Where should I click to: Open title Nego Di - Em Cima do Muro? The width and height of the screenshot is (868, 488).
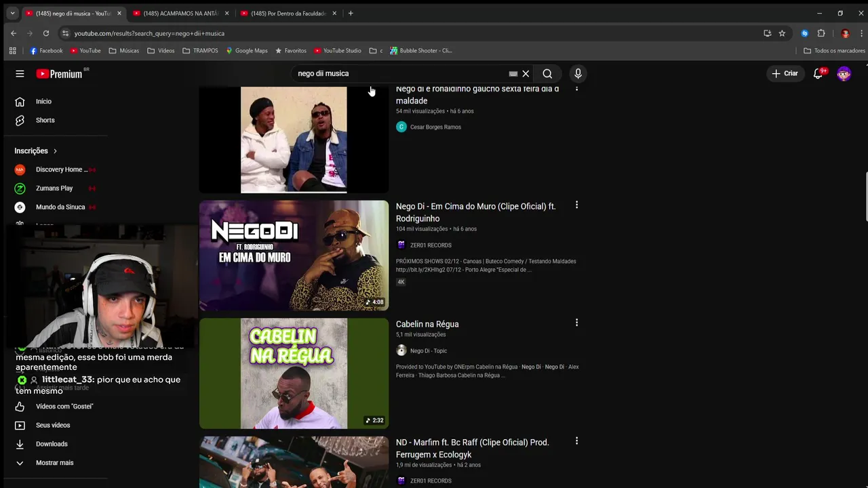[x=475, y=212]
